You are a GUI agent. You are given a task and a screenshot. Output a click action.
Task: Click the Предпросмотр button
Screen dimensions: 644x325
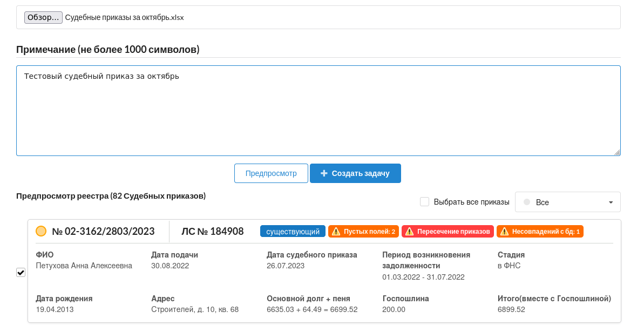[x=271, y=173]
